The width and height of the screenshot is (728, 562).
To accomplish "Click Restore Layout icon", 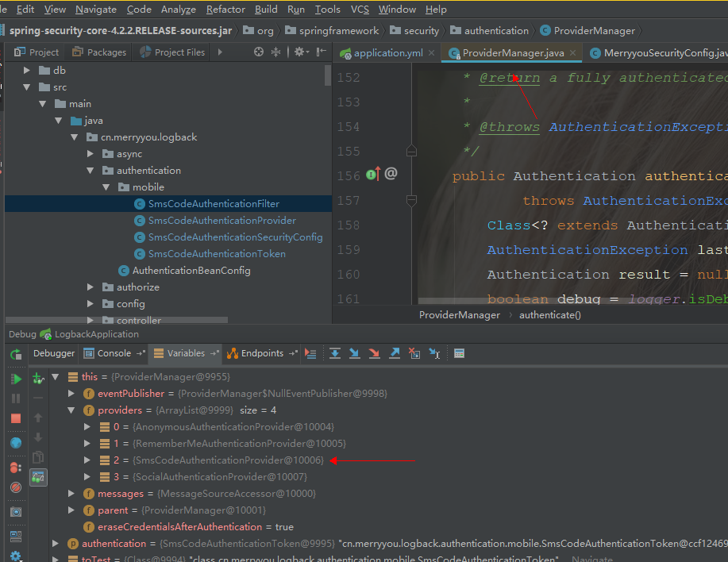I will point(16,536).
